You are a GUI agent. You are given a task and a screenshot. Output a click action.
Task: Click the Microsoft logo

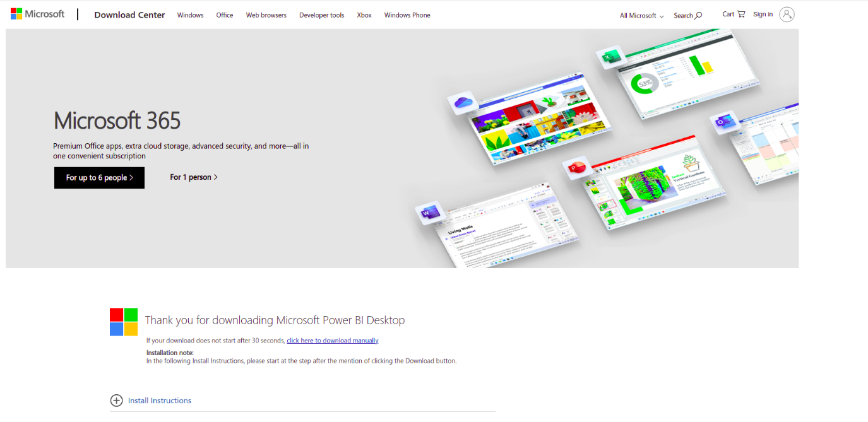[37, 14]
